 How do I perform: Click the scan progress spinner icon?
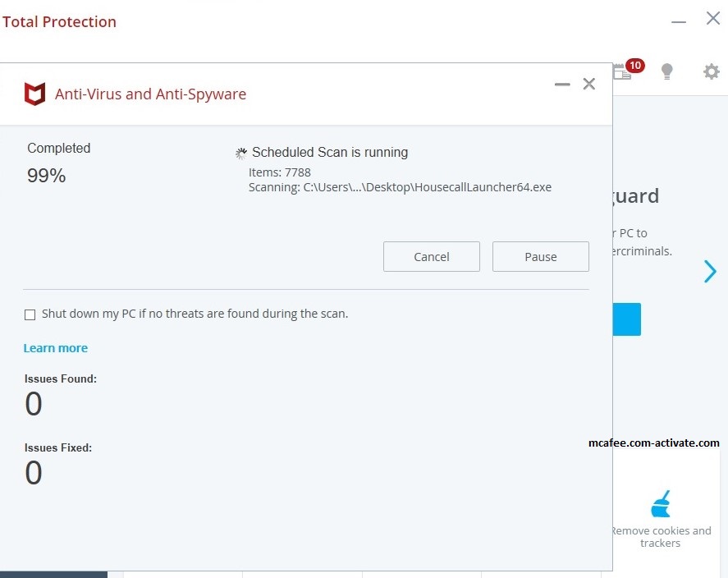click(241, 154)
